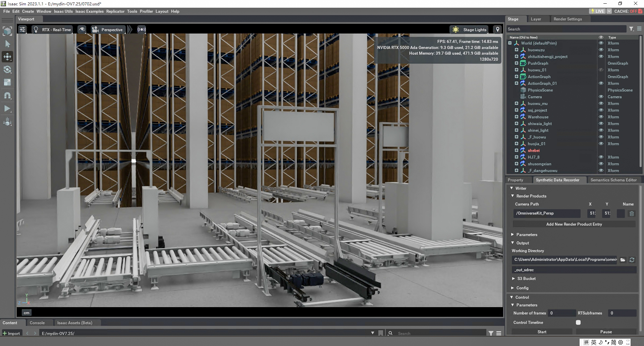
Task: Hide the Warehouse prim visibility
Action: [601, 117]
